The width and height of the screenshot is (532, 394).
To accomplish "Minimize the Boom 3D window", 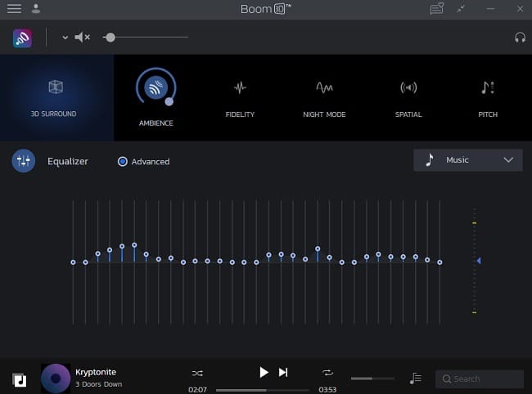I will (x=490, y=9).
